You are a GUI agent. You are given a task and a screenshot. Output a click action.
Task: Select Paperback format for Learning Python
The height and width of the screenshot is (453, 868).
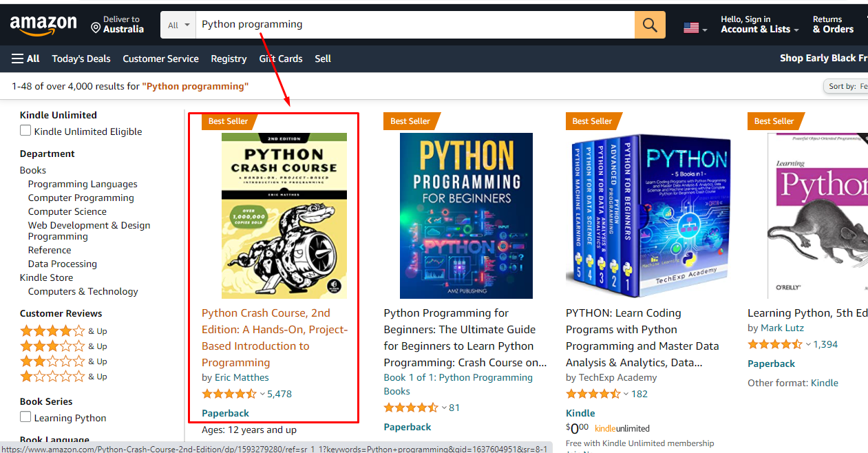pos(772,364)
